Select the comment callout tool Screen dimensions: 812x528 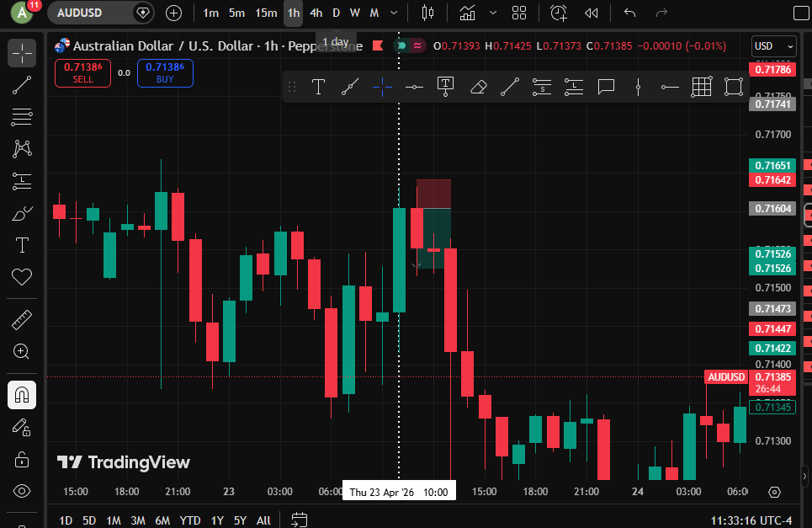(606, 87)
